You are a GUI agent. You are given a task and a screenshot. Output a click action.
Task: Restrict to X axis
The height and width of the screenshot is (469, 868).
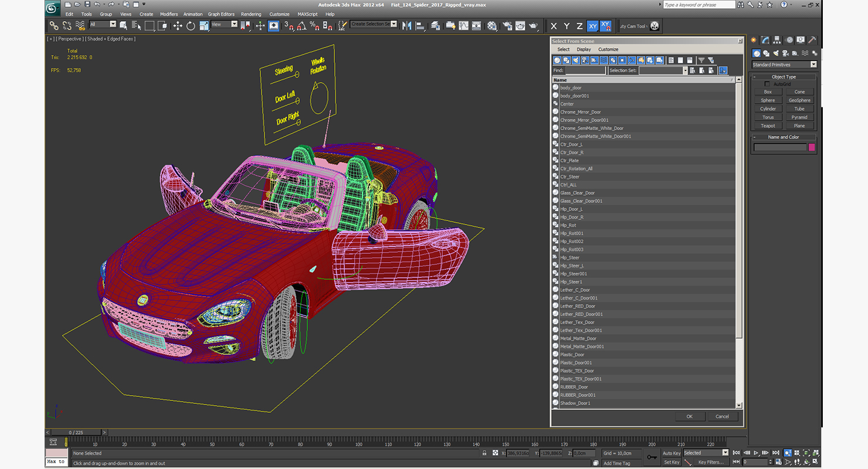(554, 26)
